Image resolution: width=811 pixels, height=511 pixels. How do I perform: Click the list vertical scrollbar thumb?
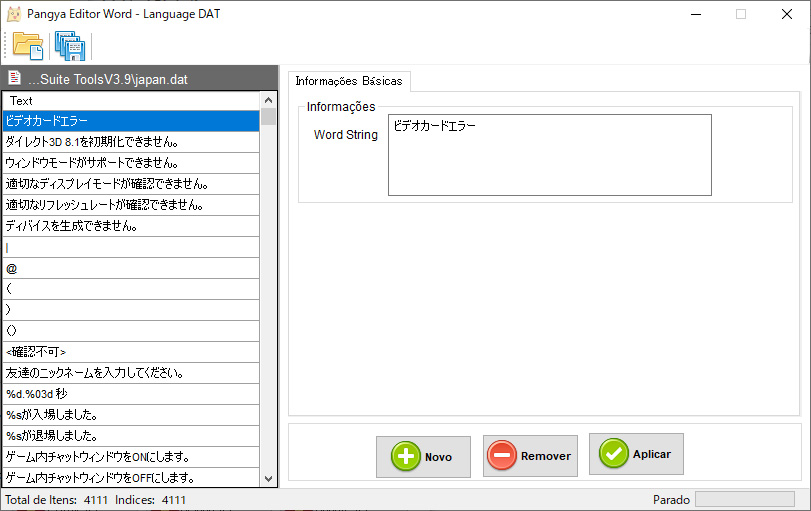(x=268, y=116)
